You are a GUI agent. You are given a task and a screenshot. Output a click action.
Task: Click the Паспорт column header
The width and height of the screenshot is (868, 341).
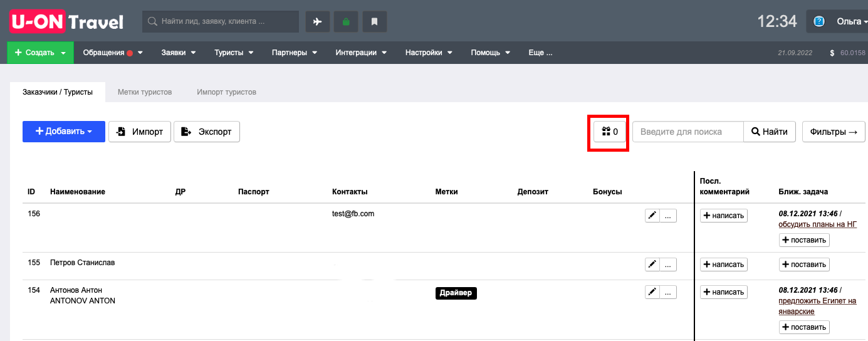[254, 192]
